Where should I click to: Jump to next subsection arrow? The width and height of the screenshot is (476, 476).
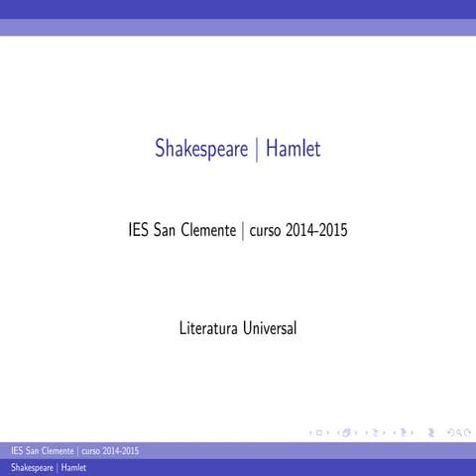point(384,432)
